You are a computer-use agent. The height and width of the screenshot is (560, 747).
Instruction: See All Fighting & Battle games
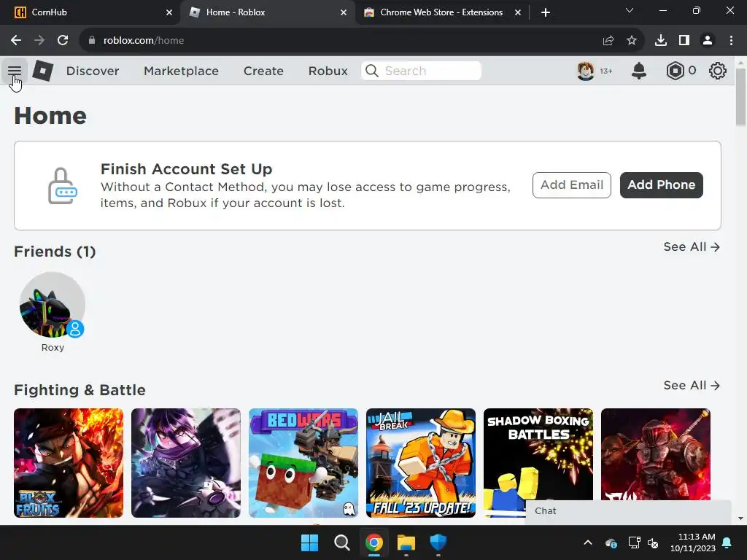pos(692,385)
